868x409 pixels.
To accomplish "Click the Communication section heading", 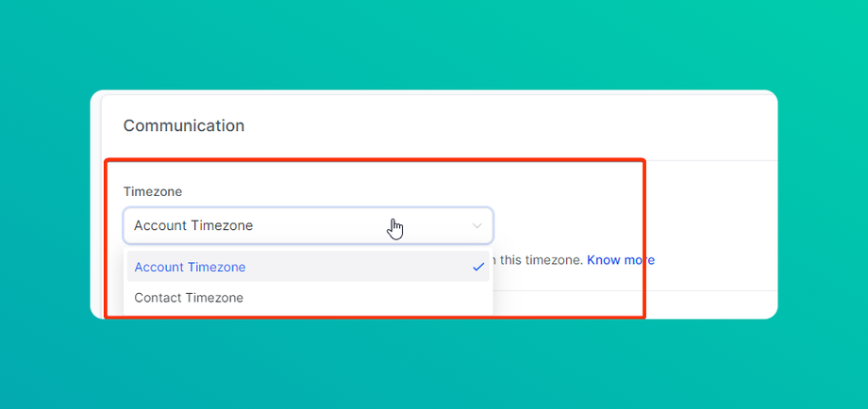I will pos(184,125).
